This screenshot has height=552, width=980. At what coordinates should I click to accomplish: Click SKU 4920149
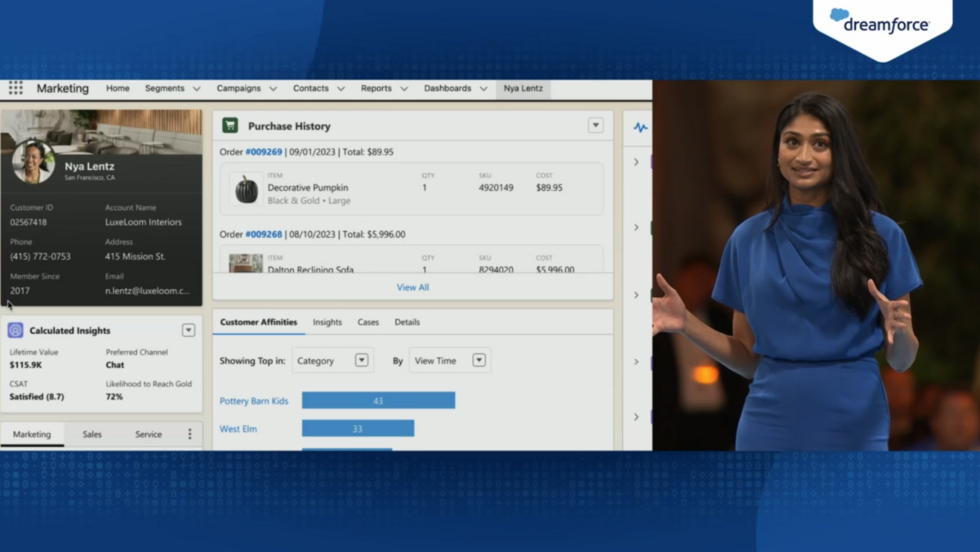(496, 188)
